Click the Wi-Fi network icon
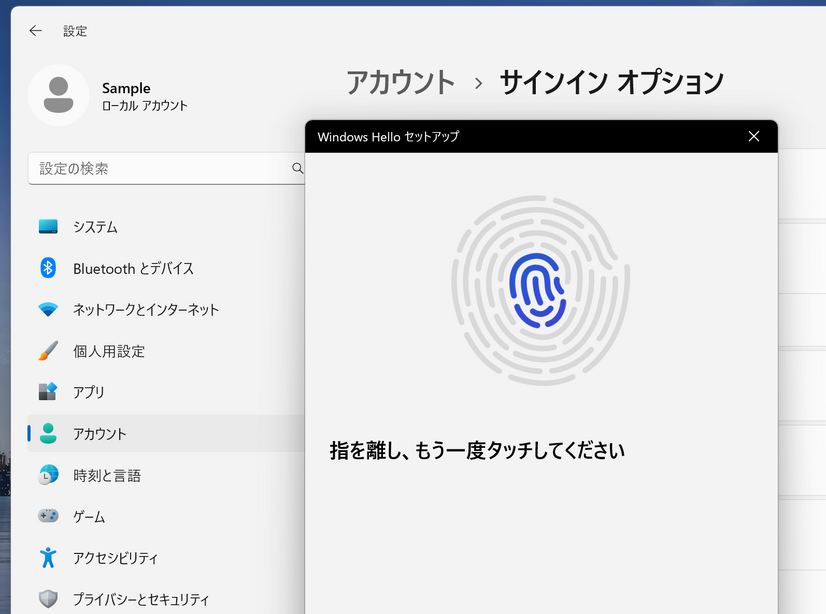Screen dimensions: 826x614 point(48,309)
